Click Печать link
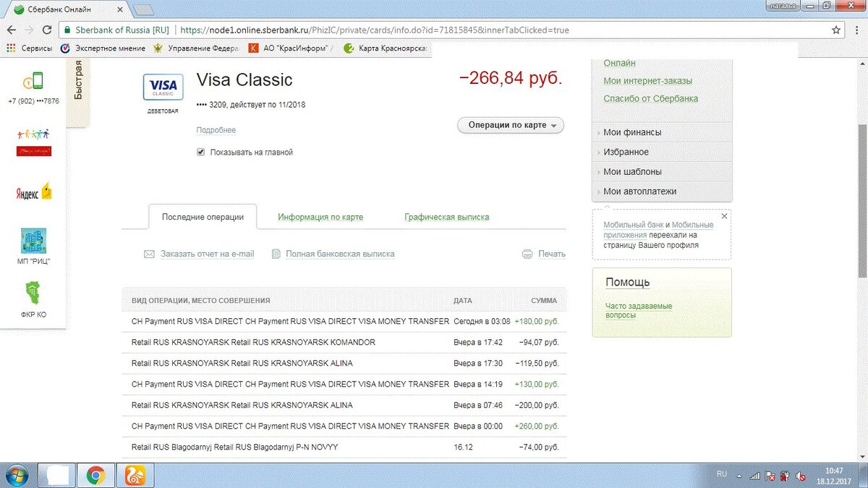 [552, 254]
